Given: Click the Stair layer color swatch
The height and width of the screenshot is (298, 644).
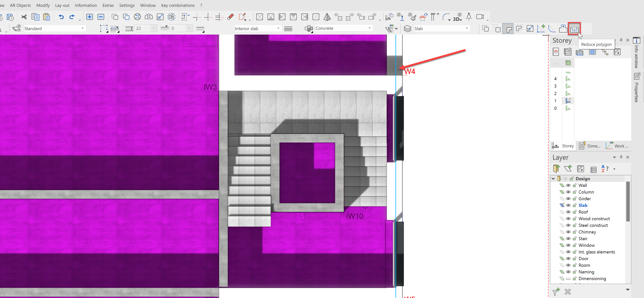Looking at the screenshot, I should [x=562, y=239].
